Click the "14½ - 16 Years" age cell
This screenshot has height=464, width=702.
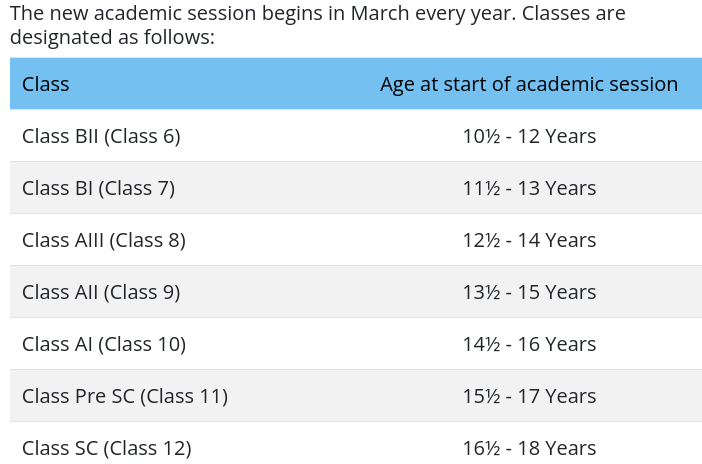(x=529, y=344)
